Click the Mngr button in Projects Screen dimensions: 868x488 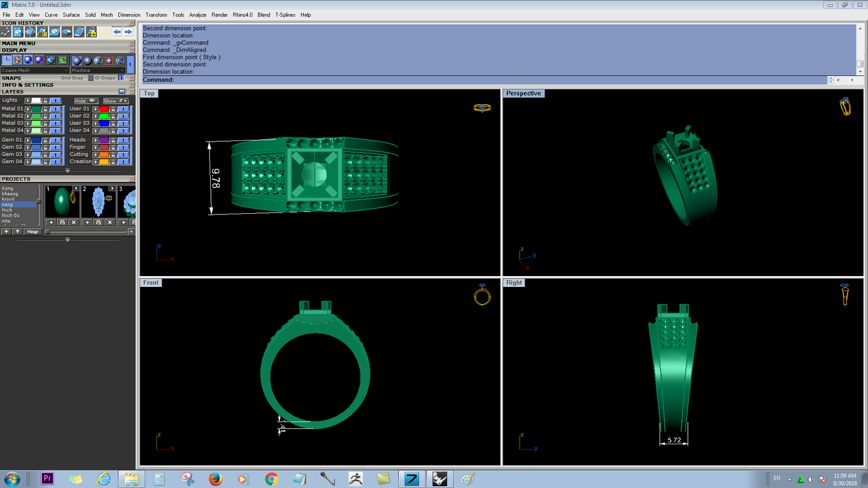(x=33, y=232)
